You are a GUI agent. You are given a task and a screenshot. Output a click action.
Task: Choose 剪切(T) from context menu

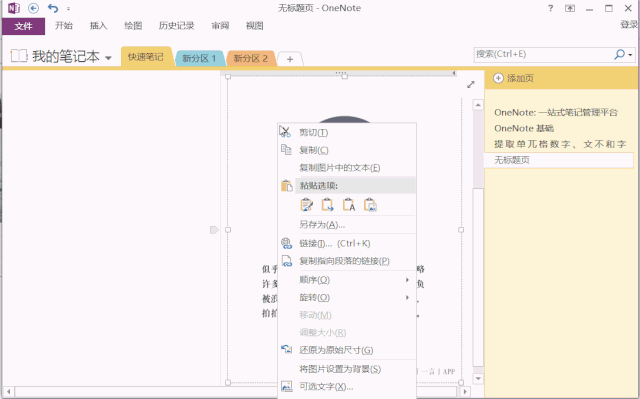[346, 133]
